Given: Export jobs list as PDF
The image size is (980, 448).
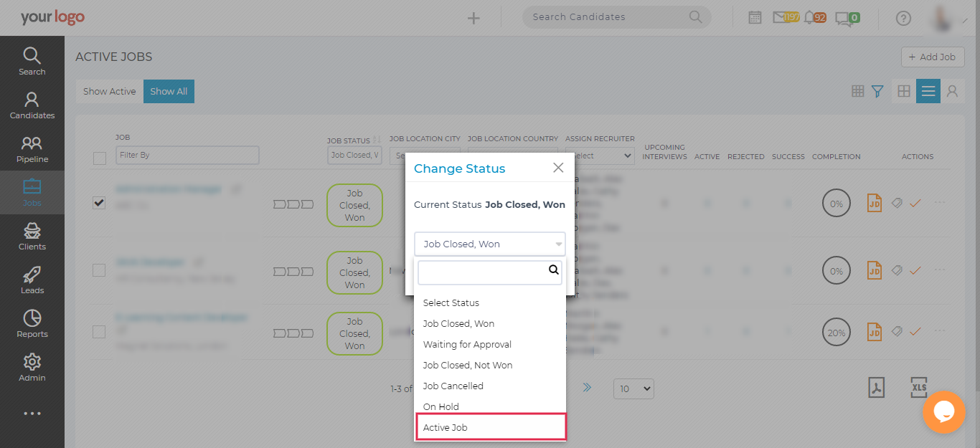Looking at the screenshot, I should coord(876,388).
